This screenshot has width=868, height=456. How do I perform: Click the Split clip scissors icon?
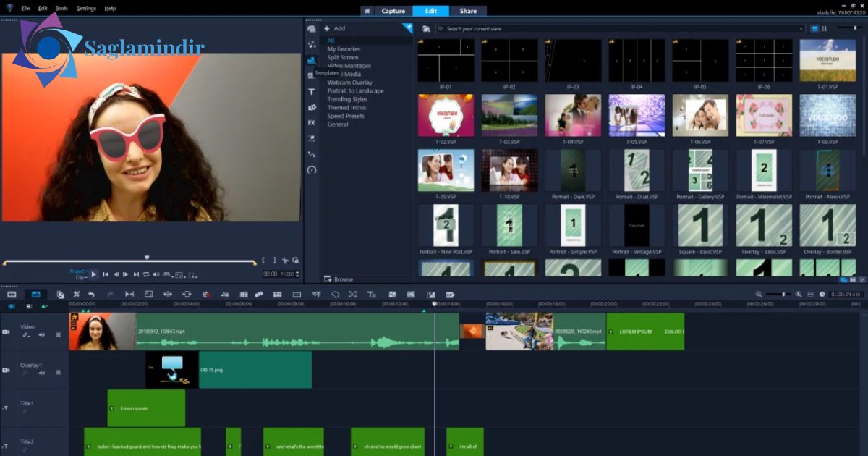coord(285,260)
